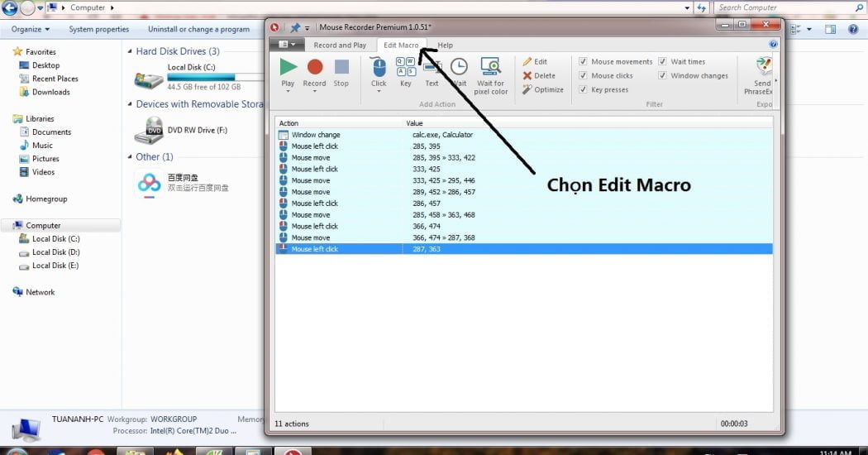Select Local Disk (E:) in sidebar
Screen dimensions: 868x455
pos(55,266)
